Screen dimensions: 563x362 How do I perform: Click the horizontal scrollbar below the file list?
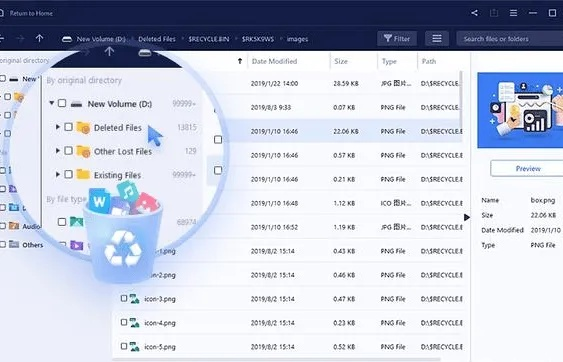276,358
